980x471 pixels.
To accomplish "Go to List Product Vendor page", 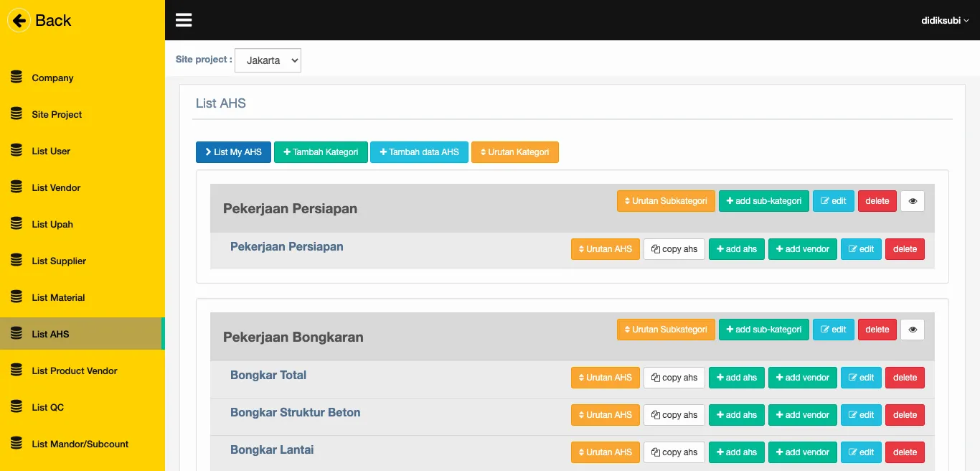I will pyautogui.click(x=83, y=370).
